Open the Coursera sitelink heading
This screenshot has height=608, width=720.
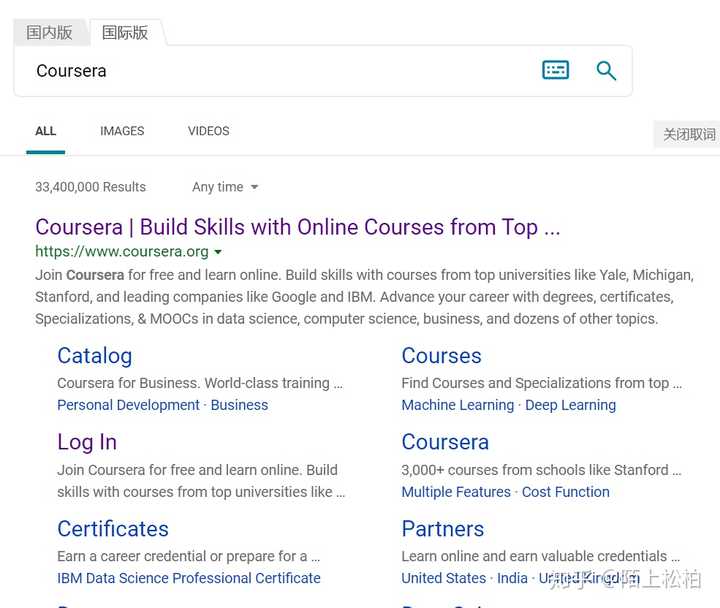pos(445,442)
